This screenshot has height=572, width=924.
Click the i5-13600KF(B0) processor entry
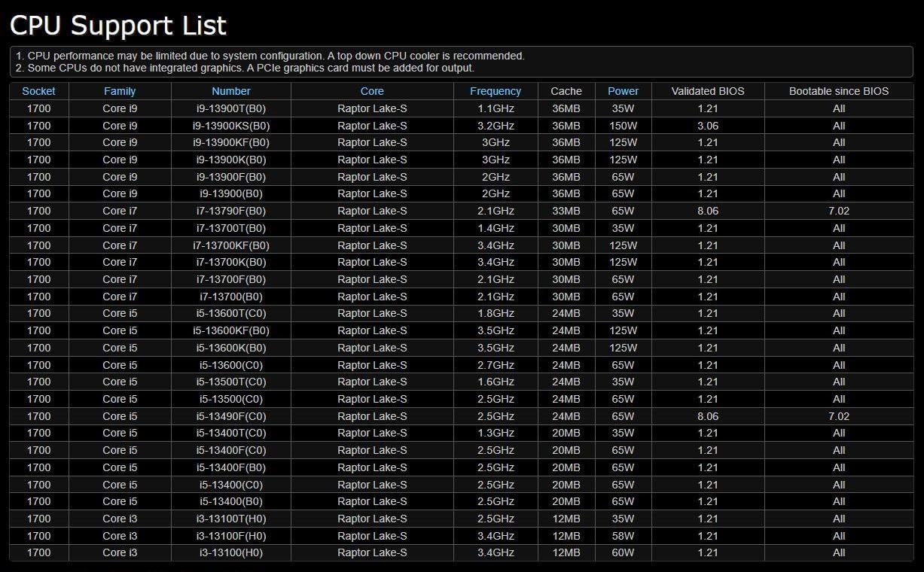coord(230,330)
